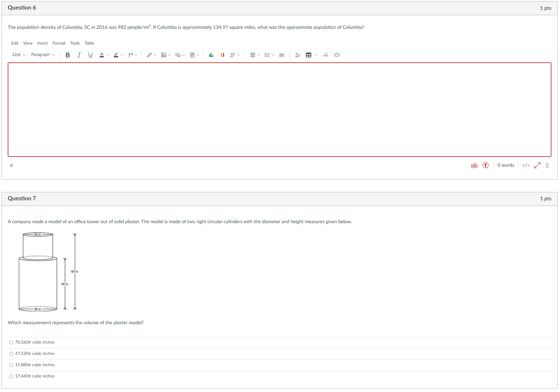Expand the media options arrow

click(x=184, y=55)
